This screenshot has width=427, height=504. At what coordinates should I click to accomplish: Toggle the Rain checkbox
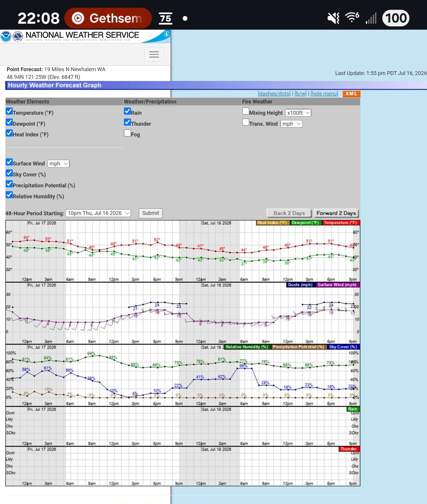128,111
